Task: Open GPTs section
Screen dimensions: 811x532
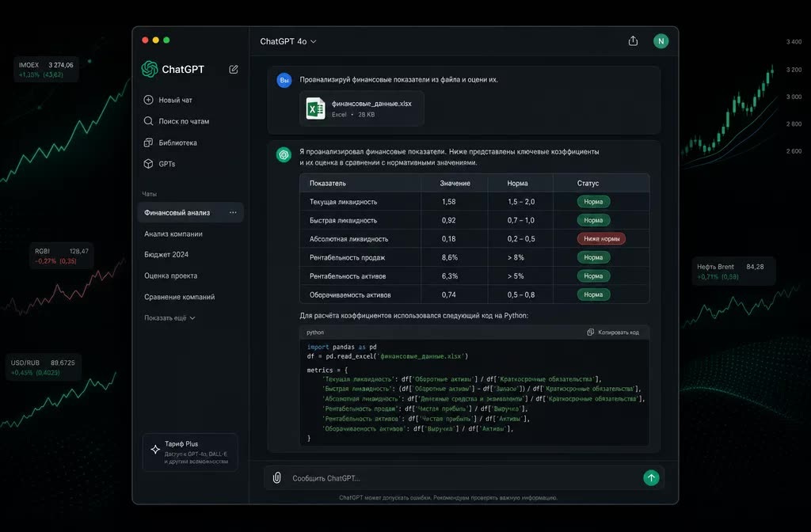Action: pos(159,164)
